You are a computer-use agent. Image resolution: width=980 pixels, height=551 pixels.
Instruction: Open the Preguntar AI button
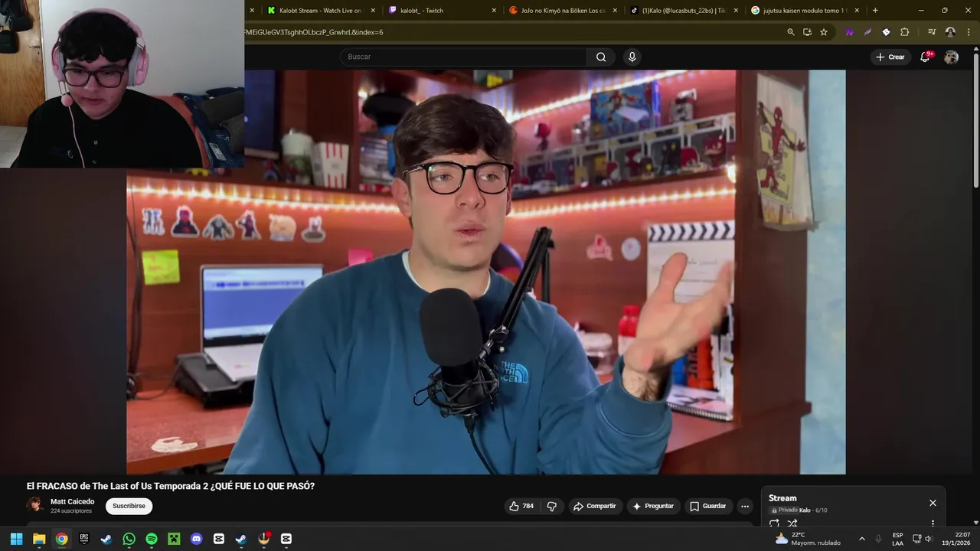point(653,506)
